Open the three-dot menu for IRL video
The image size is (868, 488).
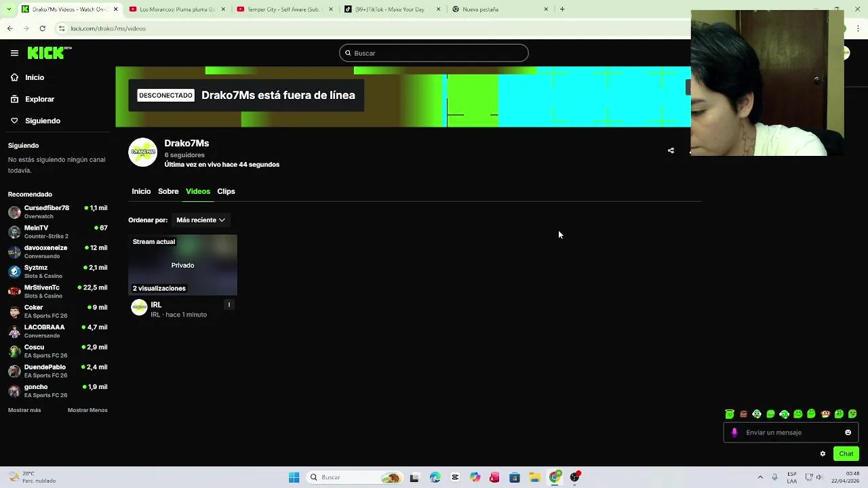point(229,305)
